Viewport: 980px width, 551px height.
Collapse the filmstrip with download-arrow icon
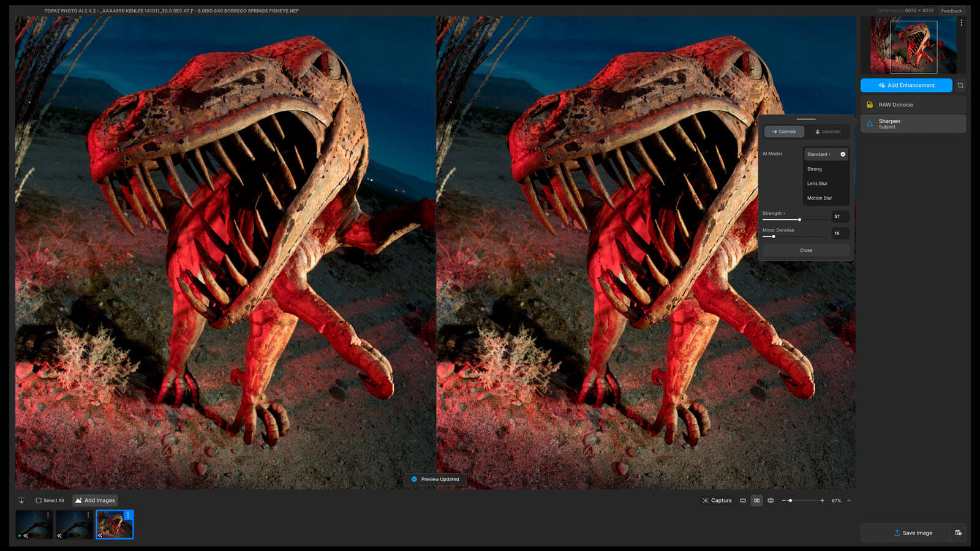tap(21, 501)
